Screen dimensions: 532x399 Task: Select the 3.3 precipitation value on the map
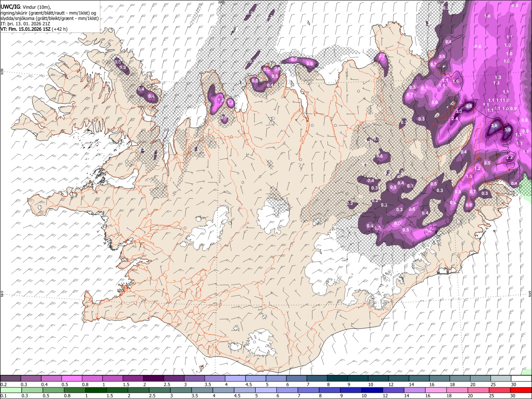459,112
